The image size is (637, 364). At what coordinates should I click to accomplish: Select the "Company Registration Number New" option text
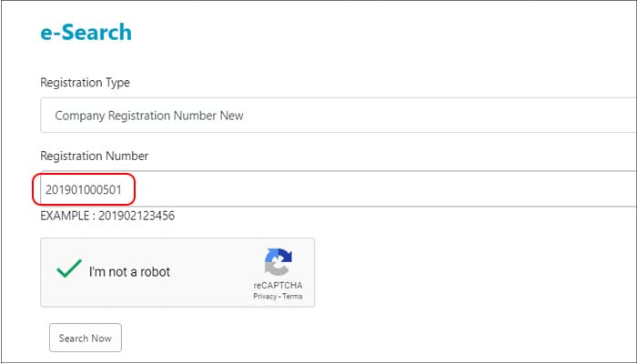(x=149, y=116)
